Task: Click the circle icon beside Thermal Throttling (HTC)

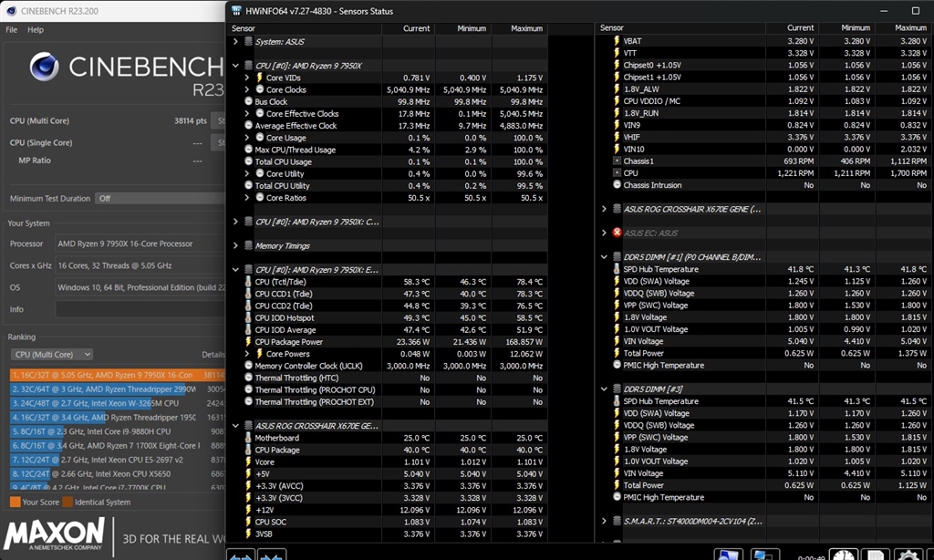Action: click(x=248, y=378)
